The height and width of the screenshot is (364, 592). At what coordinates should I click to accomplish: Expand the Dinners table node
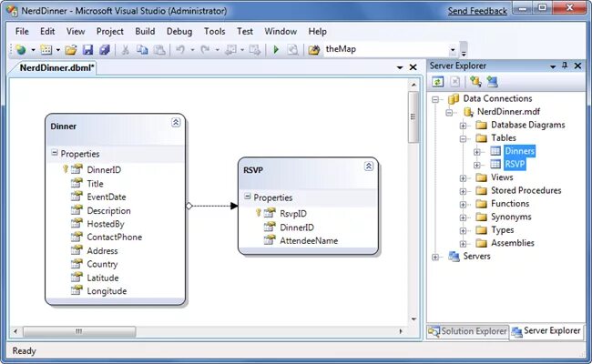pyautogui.click(x=477, y=152)
